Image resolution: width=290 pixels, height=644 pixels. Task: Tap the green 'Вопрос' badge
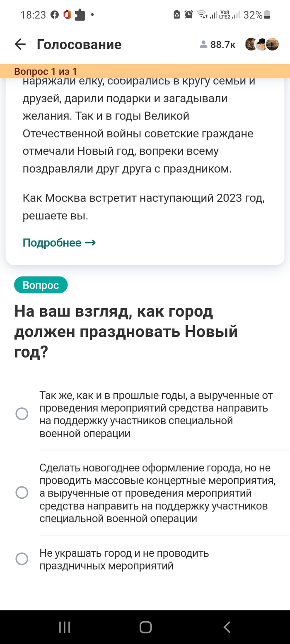41,285
